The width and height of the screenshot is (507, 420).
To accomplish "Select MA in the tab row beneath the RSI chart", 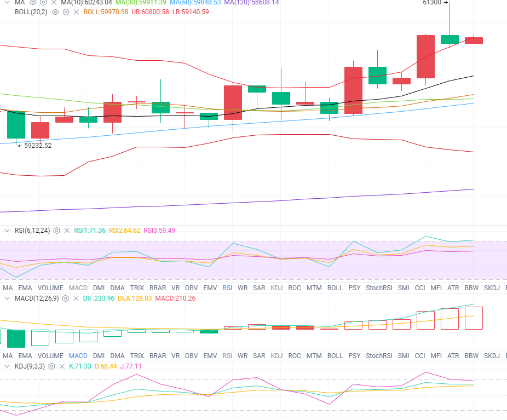I will click(x=8, y=288).
